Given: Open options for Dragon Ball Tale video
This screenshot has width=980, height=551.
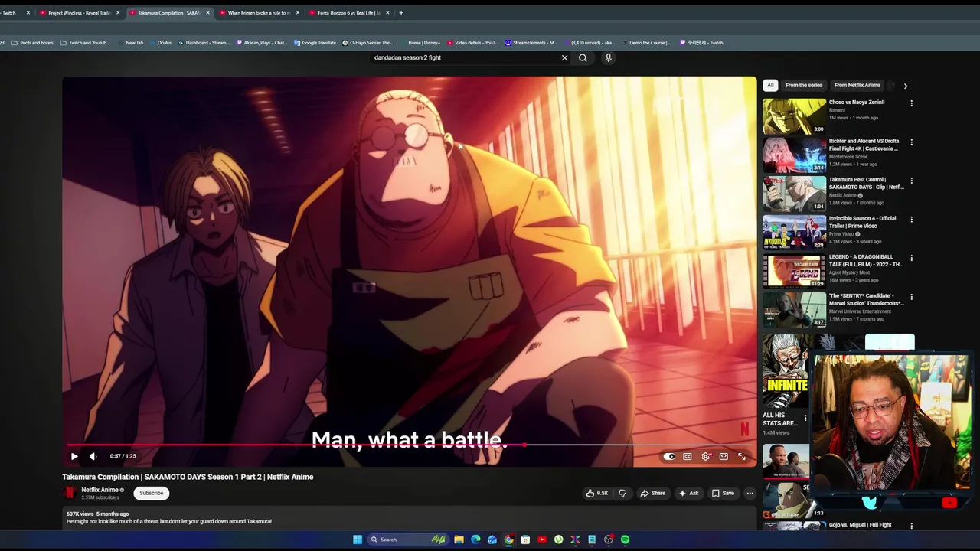Looking at the screenshot, I should click(911, 258).
